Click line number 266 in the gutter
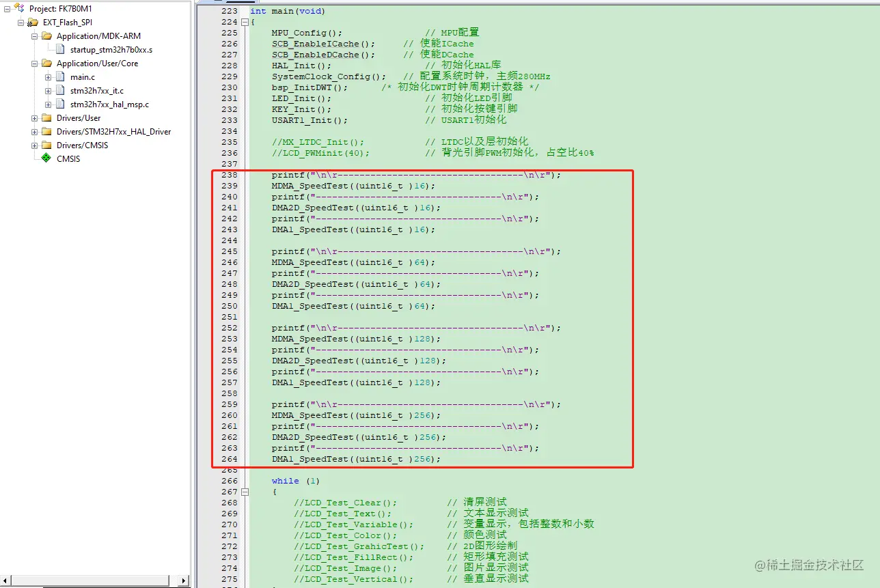Image resolution: width=880 pixels, height=588 pixels. pyautogui.click(x=230, y=481)
